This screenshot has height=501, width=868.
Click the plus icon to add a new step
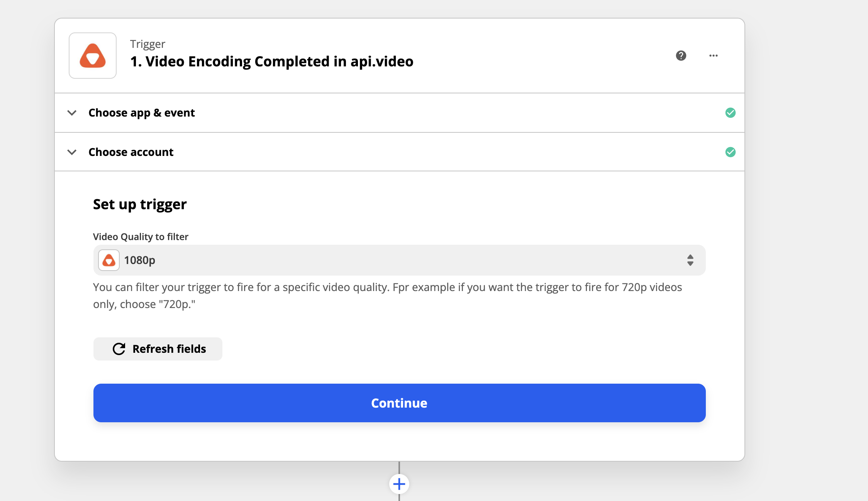(399, 483)
